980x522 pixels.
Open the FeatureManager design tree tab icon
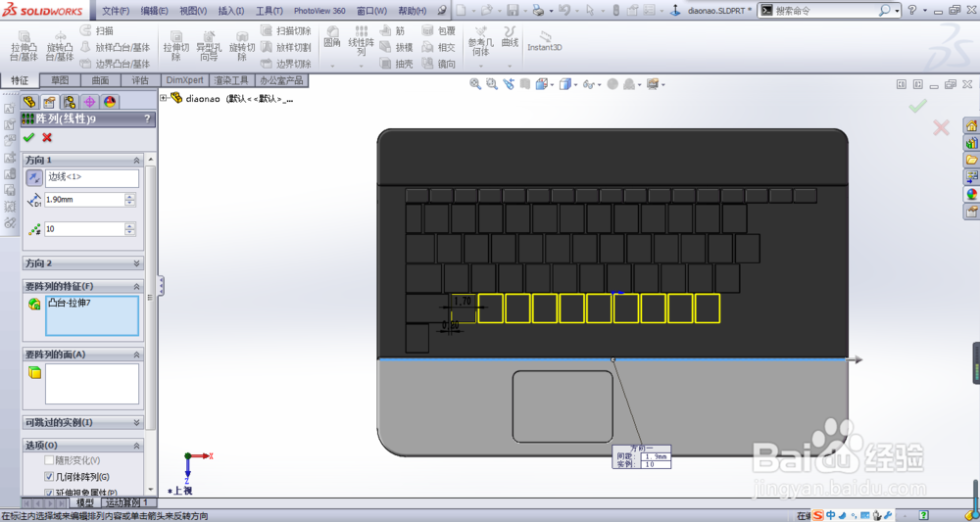coord(28,102)
